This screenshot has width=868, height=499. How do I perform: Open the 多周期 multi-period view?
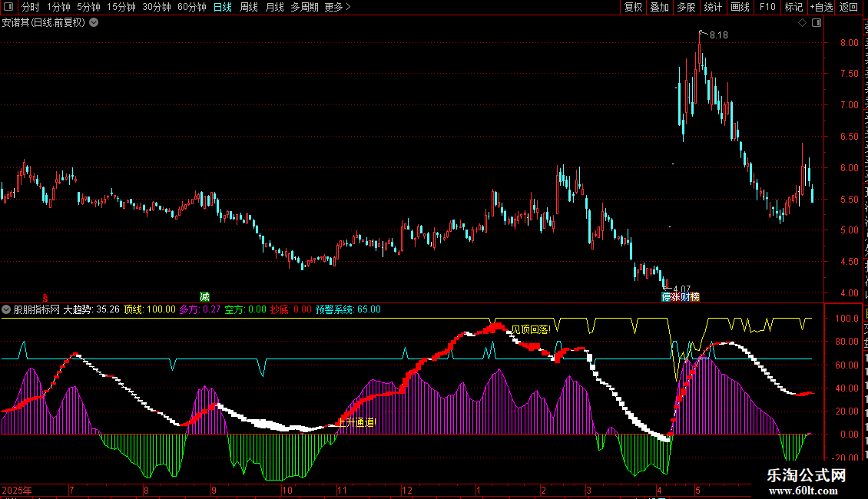click(x=304, y=7)
